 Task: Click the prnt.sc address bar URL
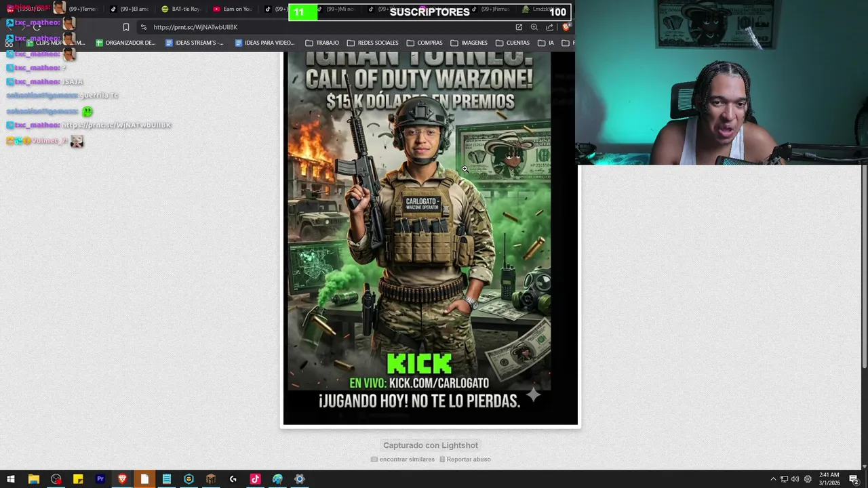(x=195, y=27)
